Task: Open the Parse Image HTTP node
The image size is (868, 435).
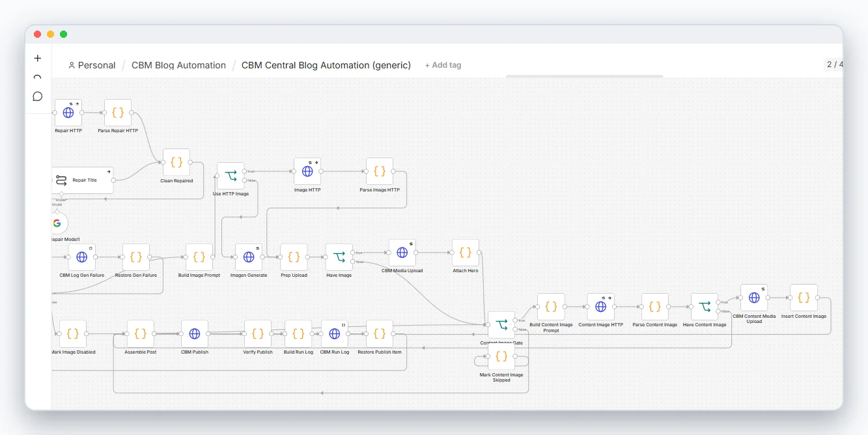Action: click(x=380, y=171)
